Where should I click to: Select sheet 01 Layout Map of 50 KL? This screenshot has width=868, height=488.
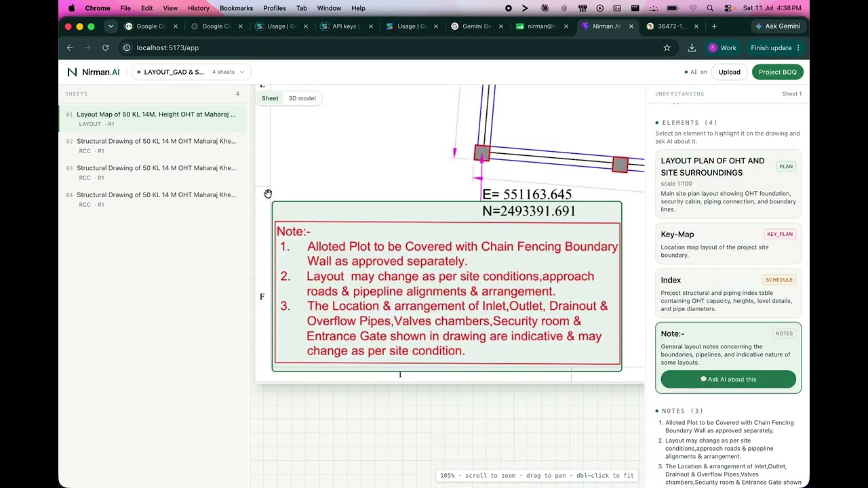click(153, 119)
